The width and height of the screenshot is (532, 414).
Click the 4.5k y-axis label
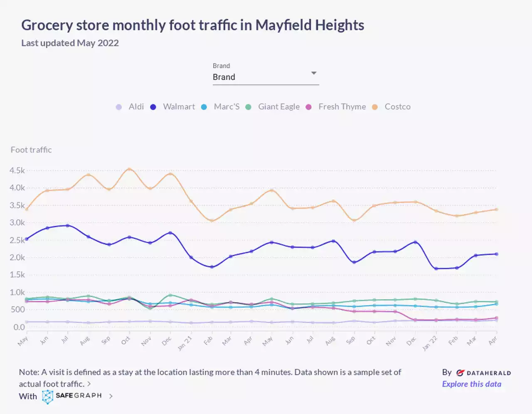[17, 170]
